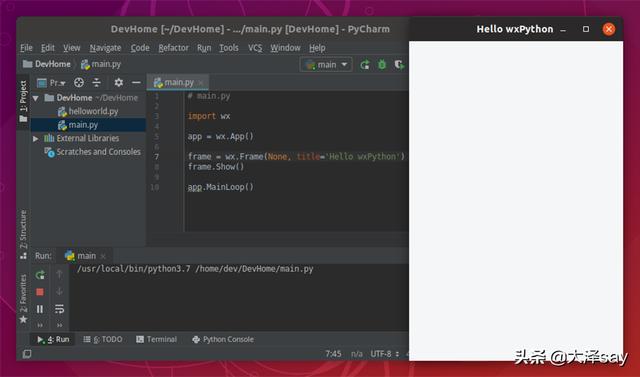The image size is (640, 377).
Task: Open the Help menu
Action: pos(317,48)
